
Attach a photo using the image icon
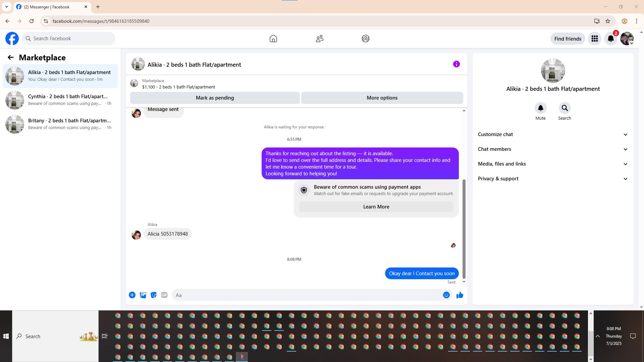click(x=143, y=295)
